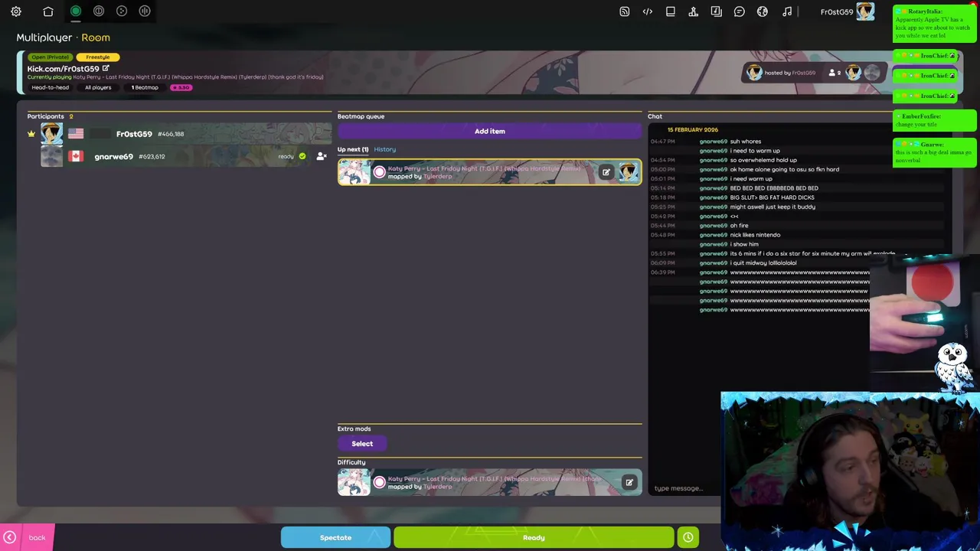Open the settings gear in the toolbar
This screenshot has height=551, width=980.
[16, 11]
